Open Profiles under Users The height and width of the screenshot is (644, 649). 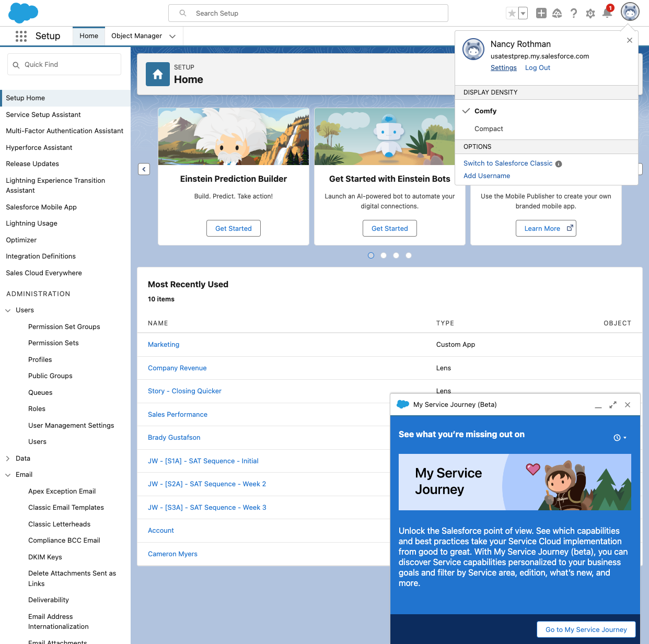point(40,360)
